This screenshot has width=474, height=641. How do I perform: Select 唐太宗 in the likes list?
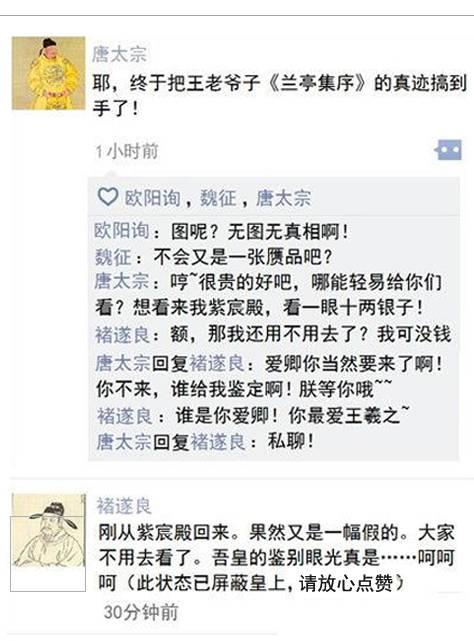pyautogui.click(x=283, y=198)
